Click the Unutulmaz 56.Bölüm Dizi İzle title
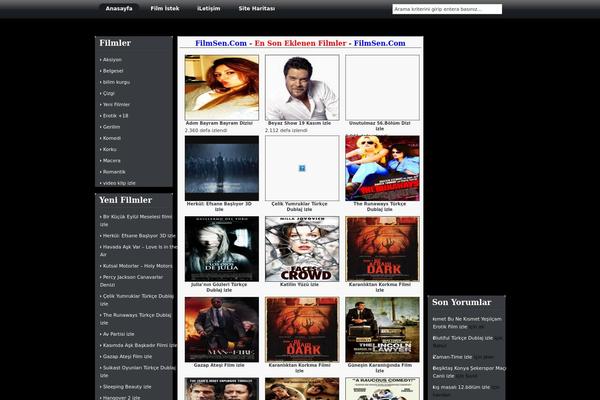The image size is (600, 400). [380, 126]
